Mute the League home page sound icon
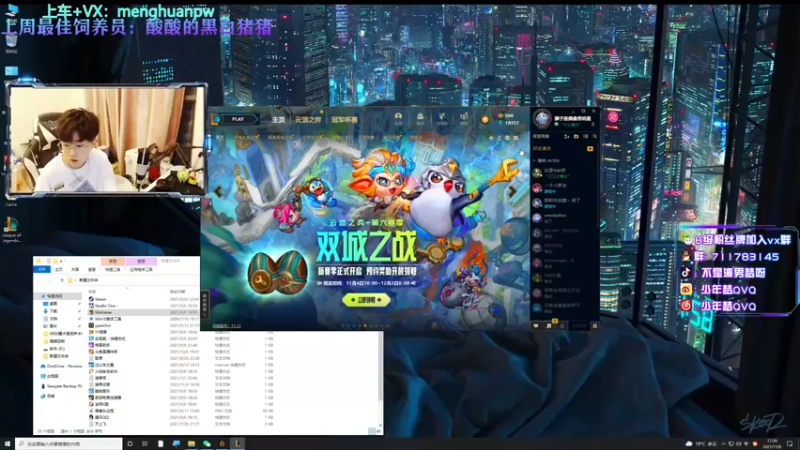The height and width of the screenshot is (450, 800). (492, 138)
